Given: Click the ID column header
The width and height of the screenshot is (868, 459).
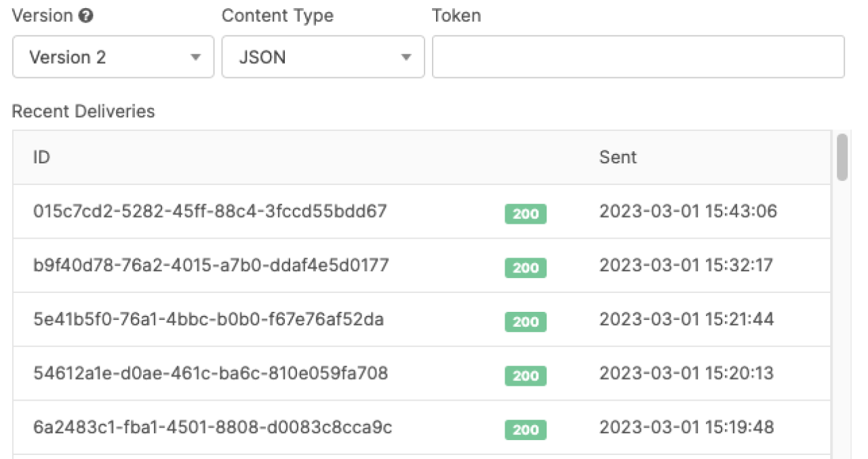Looking at the screenshot, I should 41,157.
